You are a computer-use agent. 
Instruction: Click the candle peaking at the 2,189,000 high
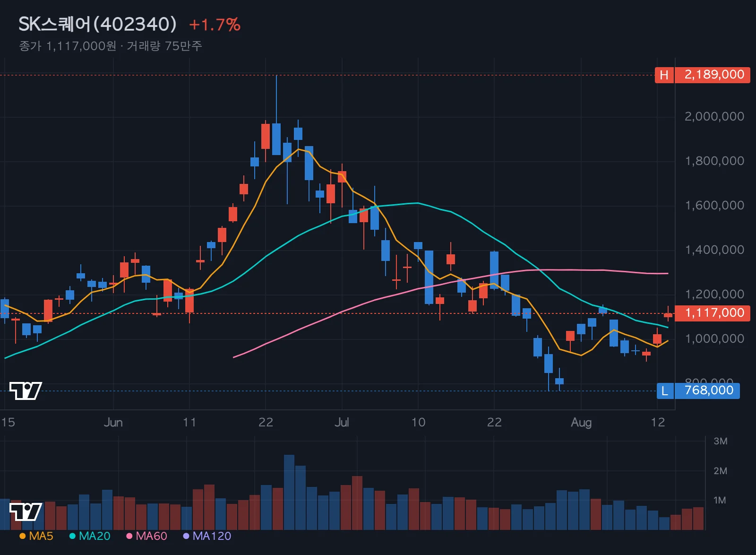pos(276,139)
